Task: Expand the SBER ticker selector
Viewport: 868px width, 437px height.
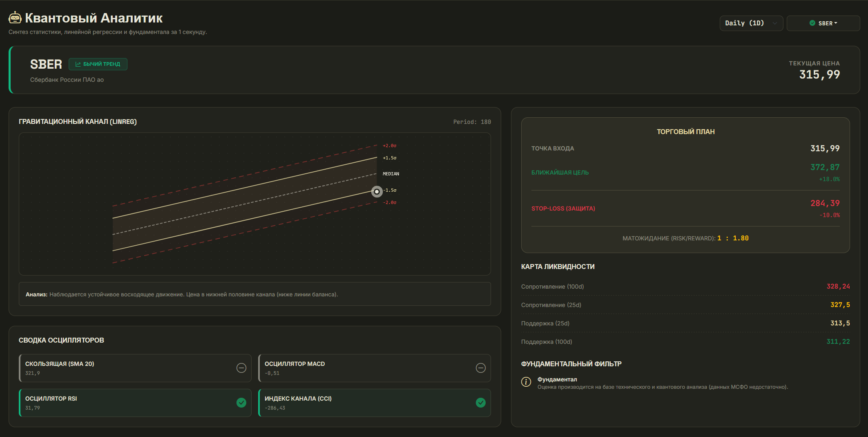Action: click(x=823, y=23)
